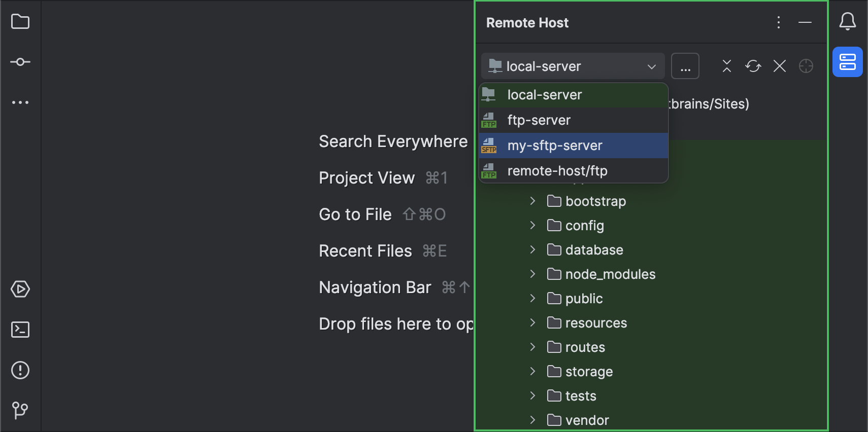The width and height of the screenshot is (868, 432).
Task: Click the More tool windows ellipsis icon
Action: 20,102
